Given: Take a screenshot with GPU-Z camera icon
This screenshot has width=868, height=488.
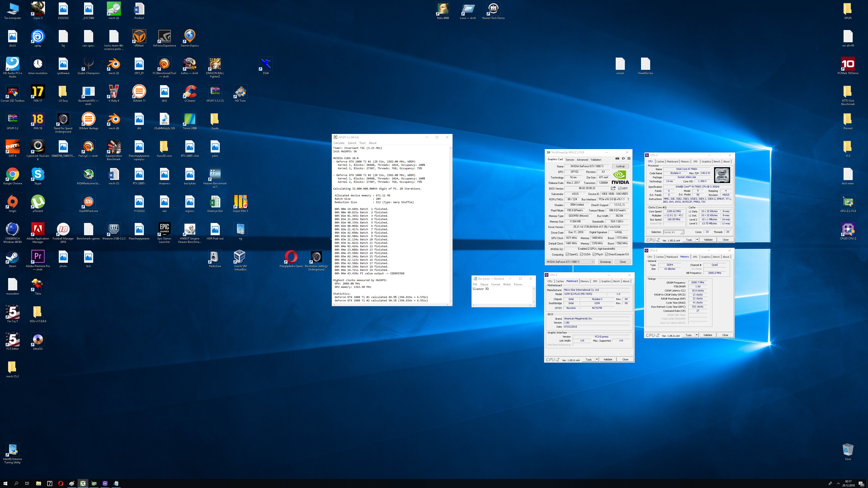Looking at the screenshot, I should click(617, 158).
